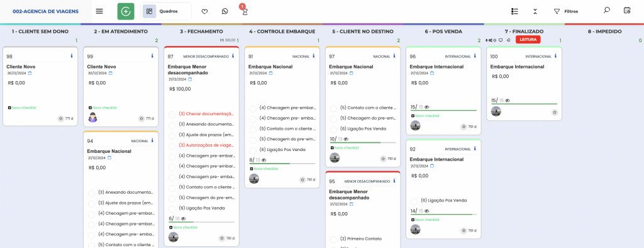Select column header '8 - IMPEDIDO'
This screenshot has width=644, height=248.
coord(604,31)
